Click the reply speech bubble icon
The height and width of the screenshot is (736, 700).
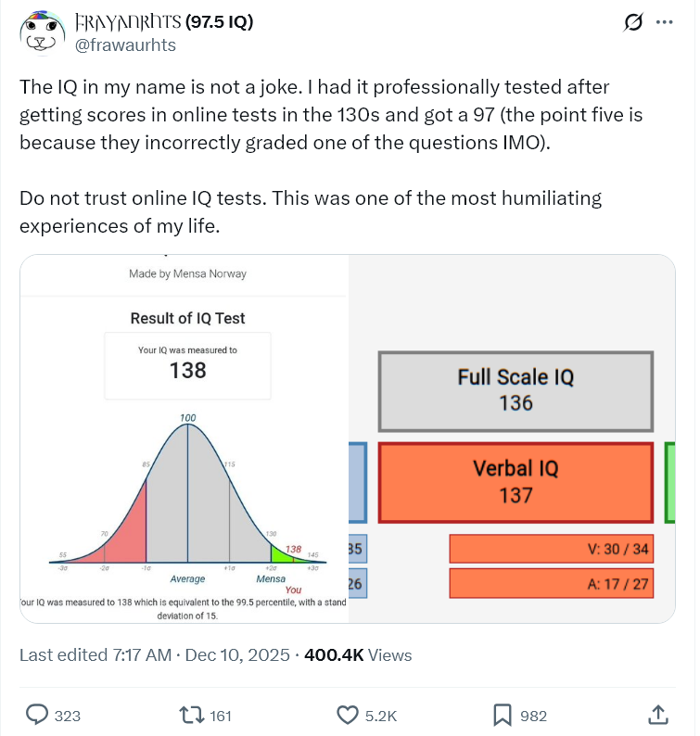[x=37, y=715]
